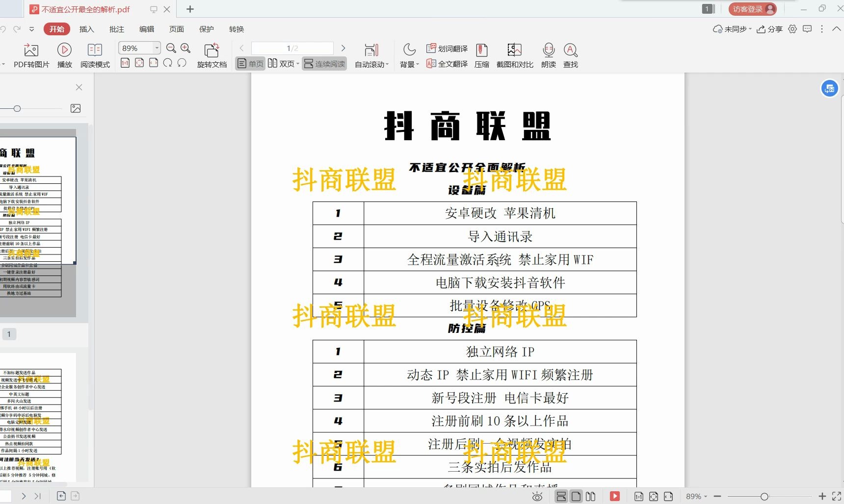Open a new tab with the plus button
The image size is (844, 504).
(190, 9)
